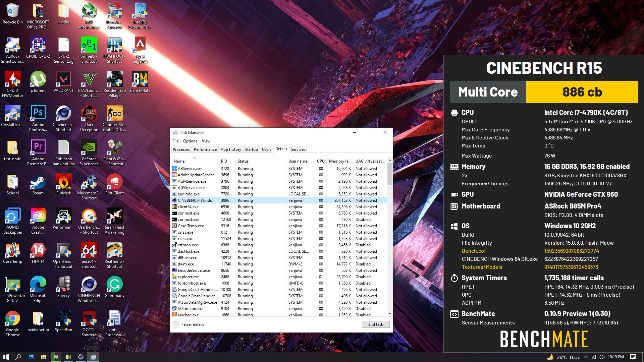This screenshot has height=362, width=644.
Task: Launch Adobe Photoshop desktop icon
Action: coord(38,119)
